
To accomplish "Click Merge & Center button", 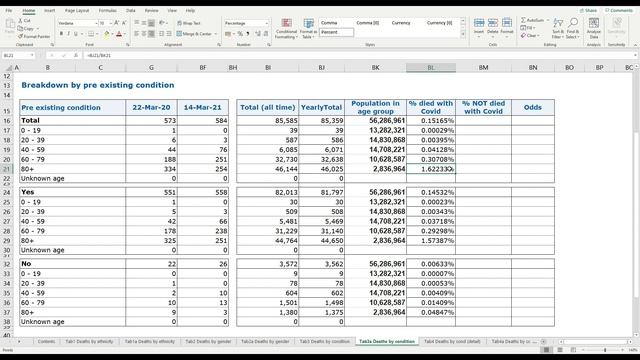I will tap(194, 34).
